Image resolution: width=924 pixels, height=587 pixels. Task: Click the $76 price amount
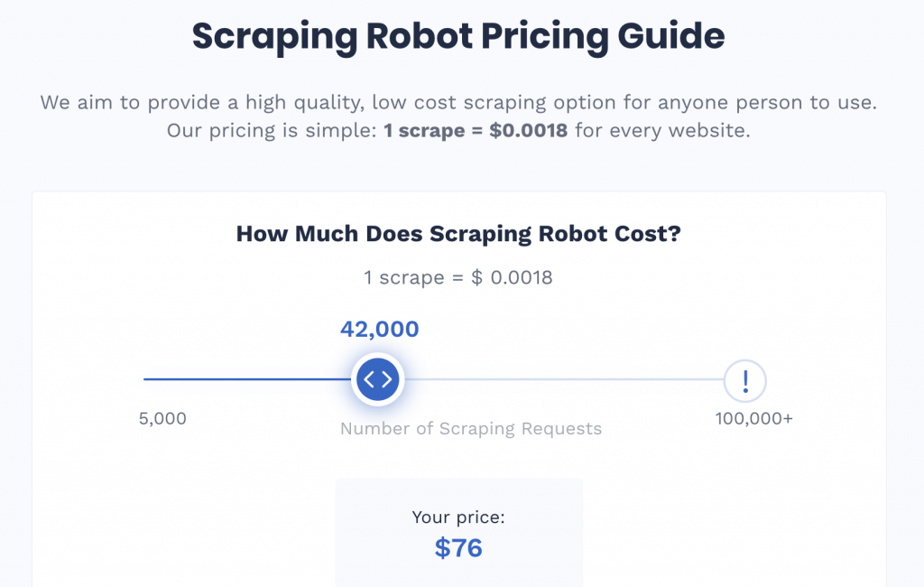click(458, 548)
